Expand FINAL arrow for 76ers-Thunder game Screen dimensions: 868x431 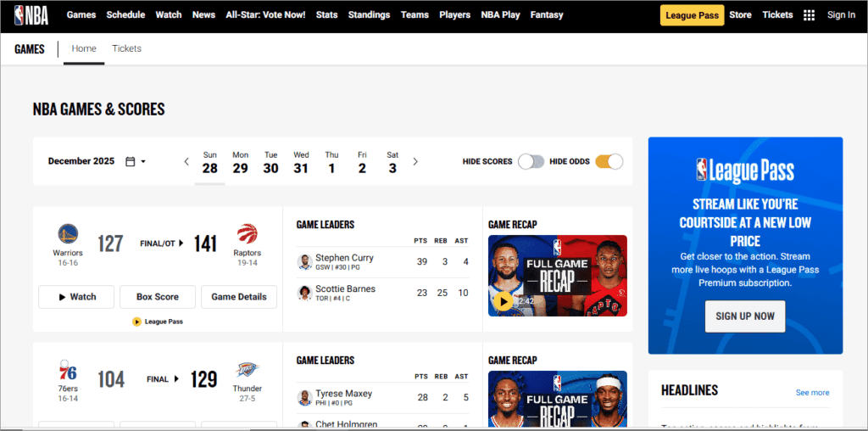176,379
